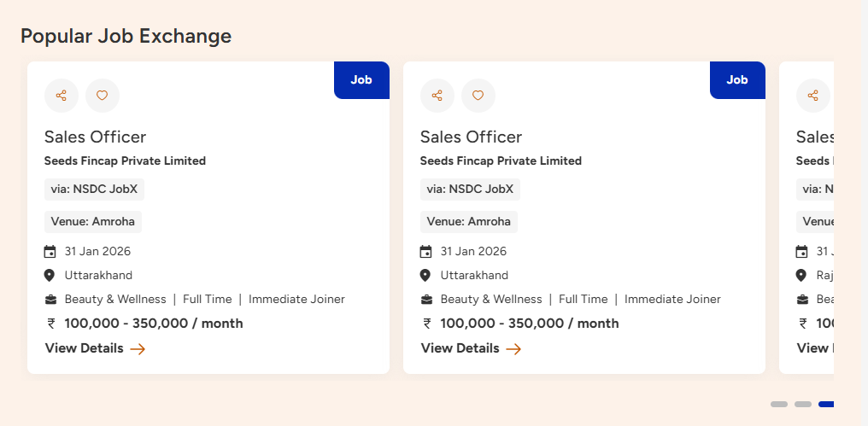868x426 pixels.
Task: Open View Details on first job card
Action: (x=84, y=348)
